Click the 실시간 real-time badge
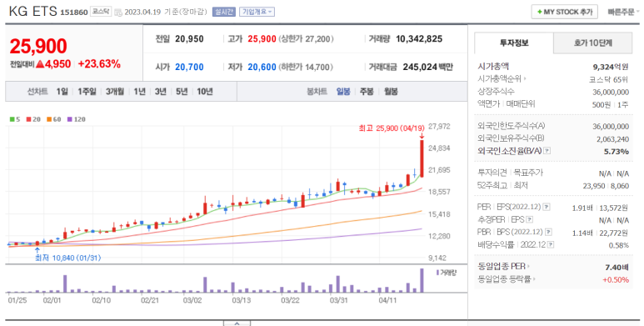 pos(224,12)
